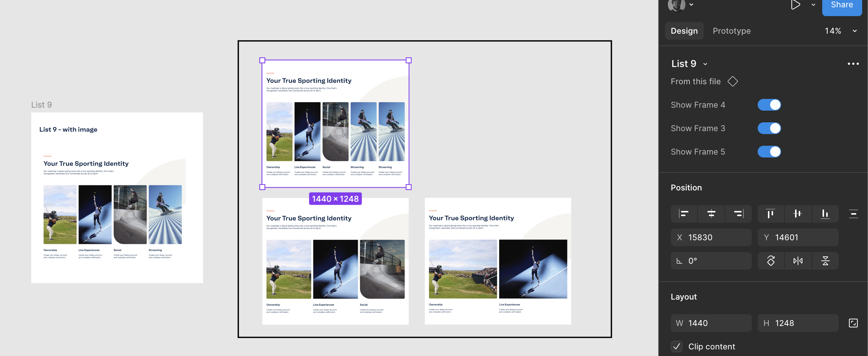This screenshot has width=868, height=356.
Task: Expand the account chevron beside avatar
Action: click(x=691, y=5)
